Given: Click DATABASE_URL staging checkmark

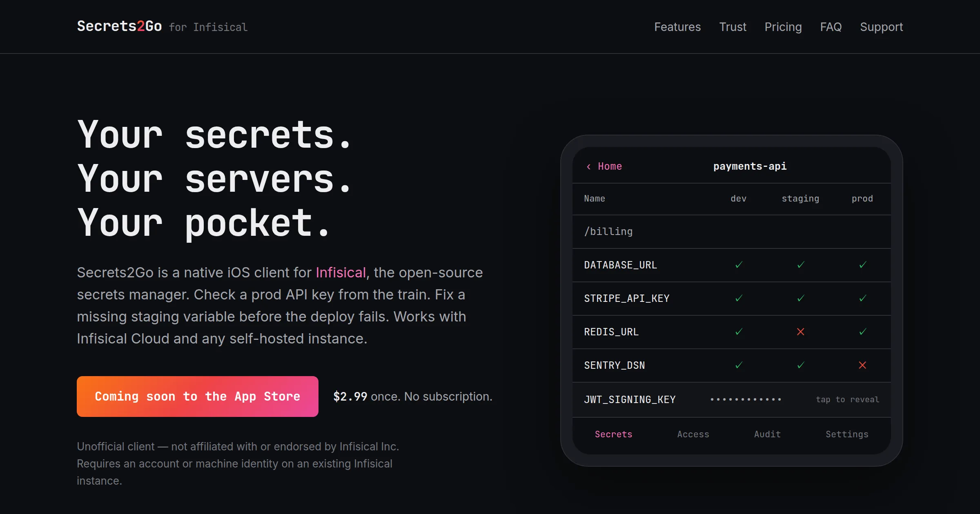Looking at the screenshot, I should click(801, 265).
